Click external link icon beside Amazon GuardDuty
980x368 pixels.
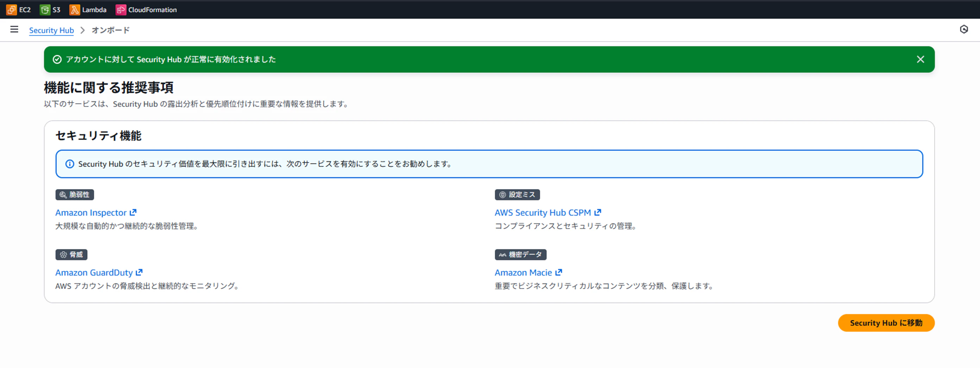click(x=139, y=272)
